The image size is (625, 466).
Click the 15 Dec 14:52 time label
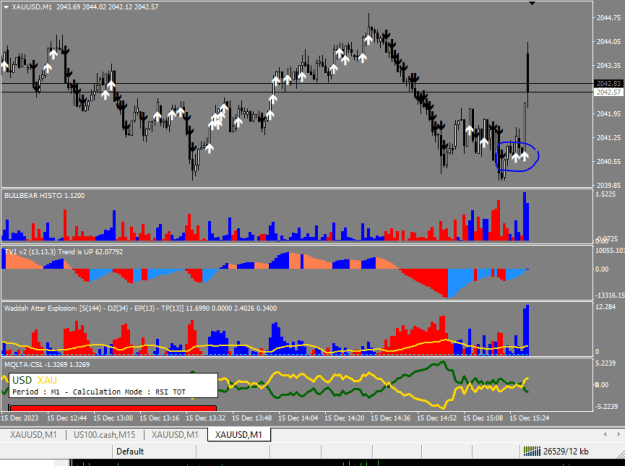pyautogui.click(x=437, y=418)
